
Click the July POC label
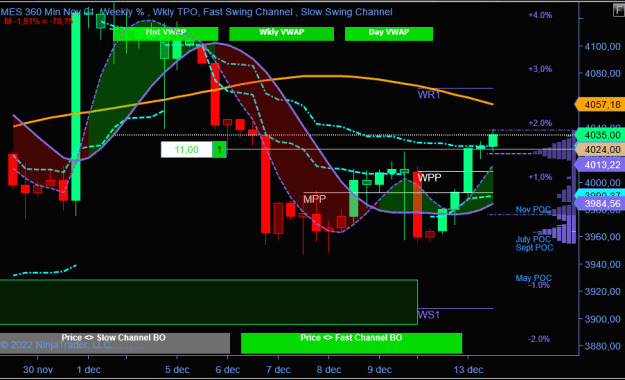coord(533,239)
